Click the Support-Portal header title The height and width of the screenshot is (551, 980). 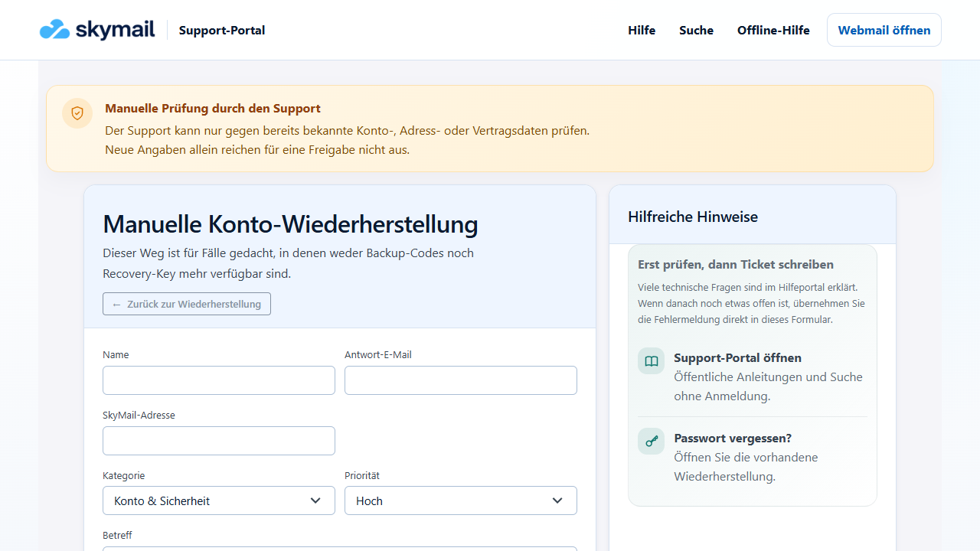pyautogui.click(x=222, y=31)
